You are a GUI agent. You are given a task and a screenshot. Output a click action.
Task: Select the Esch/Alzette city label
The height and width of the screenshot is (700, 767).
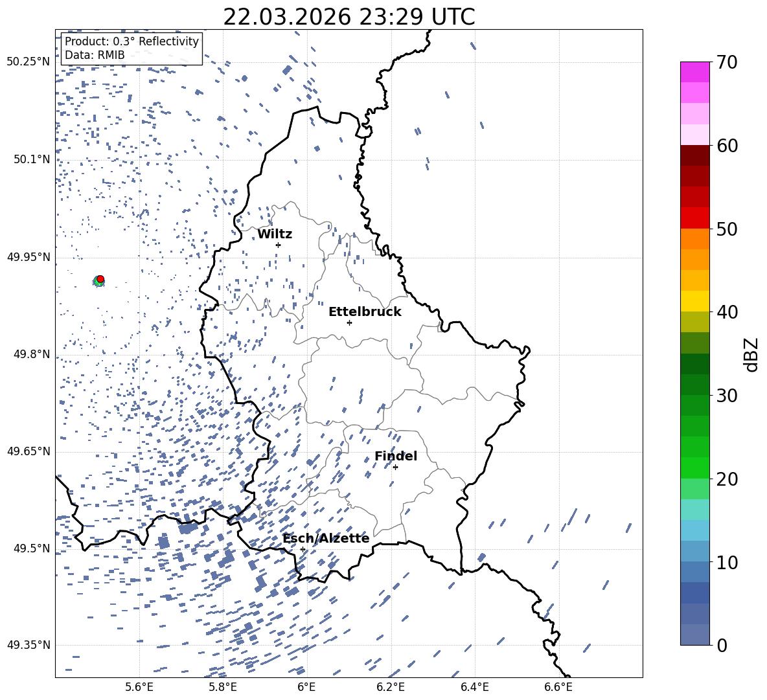point(326,538)
